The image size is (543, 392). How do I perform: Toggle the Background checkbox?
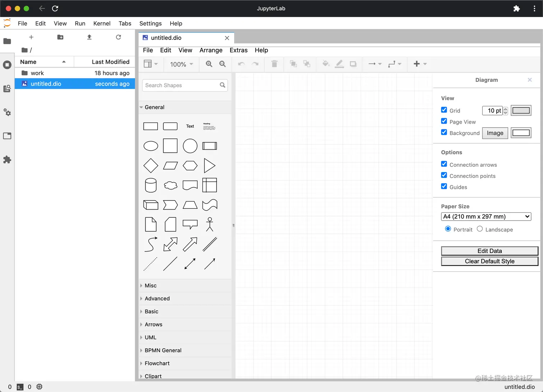pyautogui.click(x=444, y=132)
